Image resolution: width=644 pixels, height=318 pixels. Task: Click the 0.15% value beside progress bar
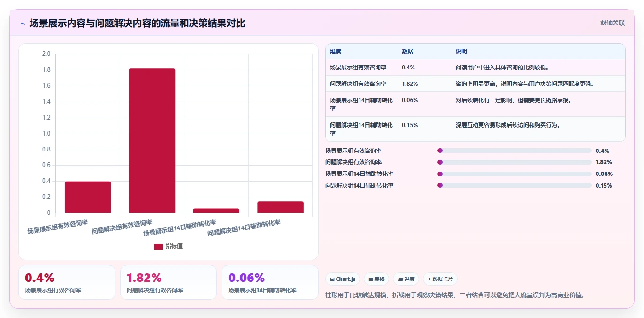click(604, 185)
